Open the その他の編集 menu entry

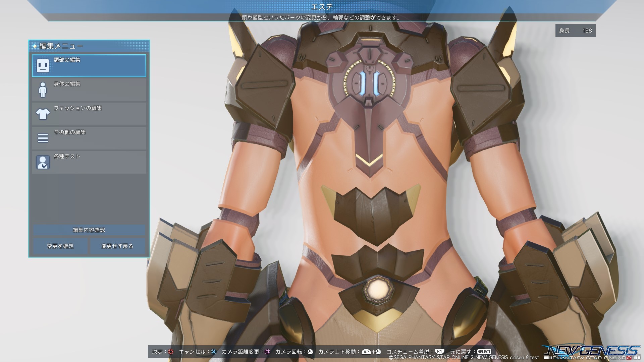(x=89, y=138)
